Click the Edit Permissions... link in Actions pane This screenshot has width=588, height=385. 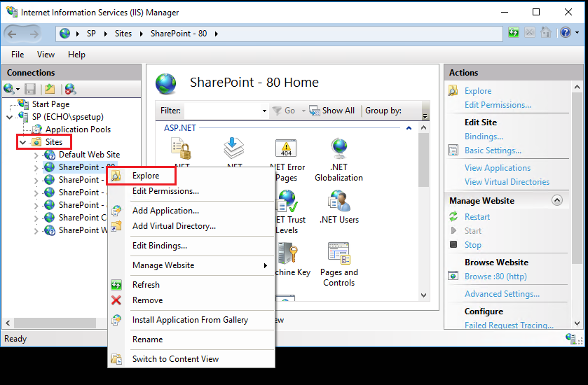pyautogui.click(x=498, y=105)
